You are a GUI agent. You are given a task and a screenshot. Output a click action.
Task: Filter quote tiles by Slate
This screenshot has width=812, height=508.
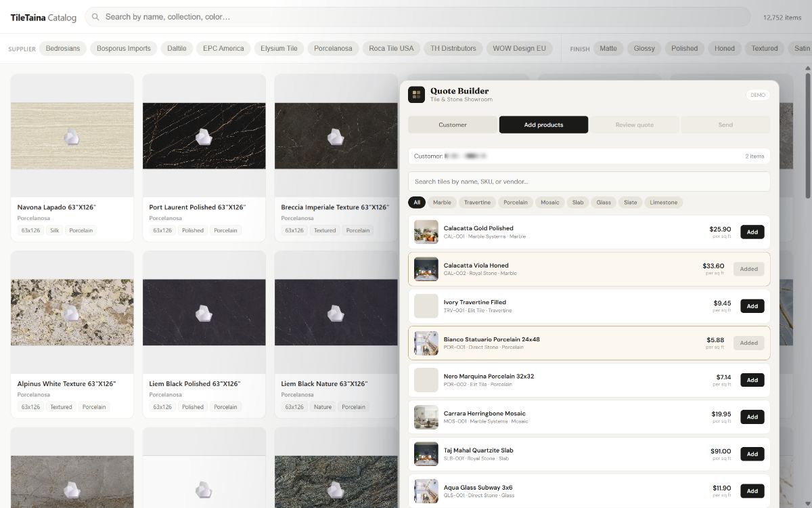631,203
